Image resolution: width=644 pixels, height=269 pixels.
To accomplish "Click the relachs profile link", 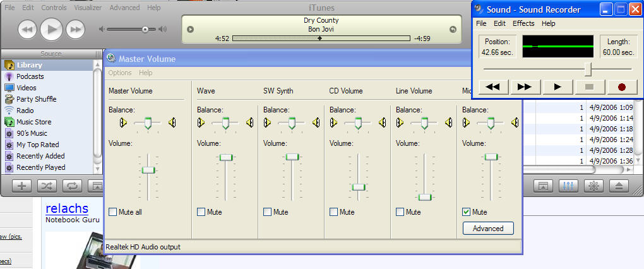I will pyautogui.click(x=66, y=208).
